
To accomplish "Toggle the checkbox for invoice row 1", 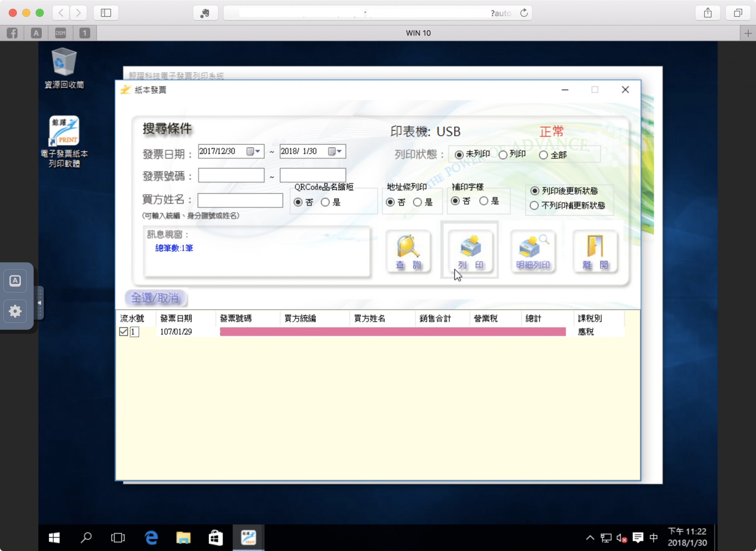I will click(123, 332).
